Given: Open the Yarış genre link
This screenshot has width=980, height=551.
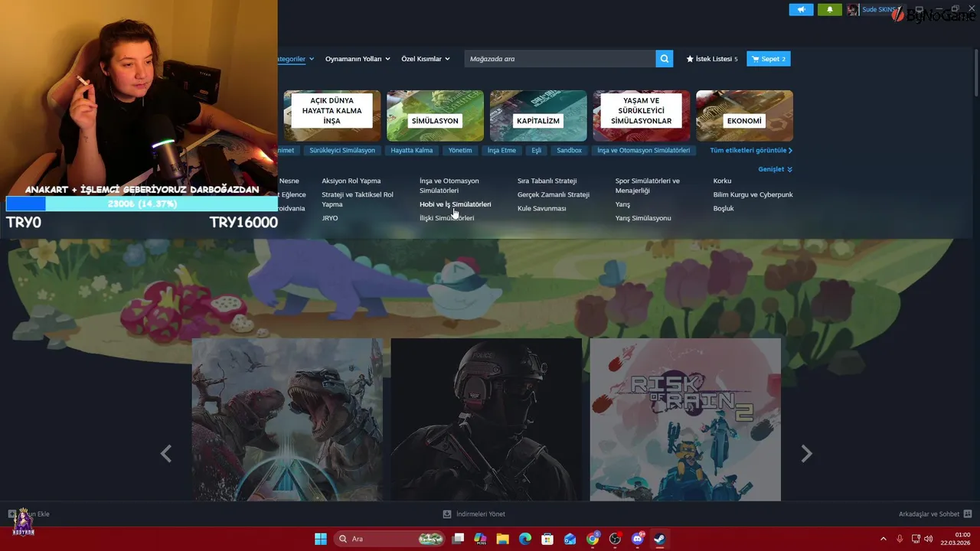Looking at the screenshot, I should tap(622, 204).
